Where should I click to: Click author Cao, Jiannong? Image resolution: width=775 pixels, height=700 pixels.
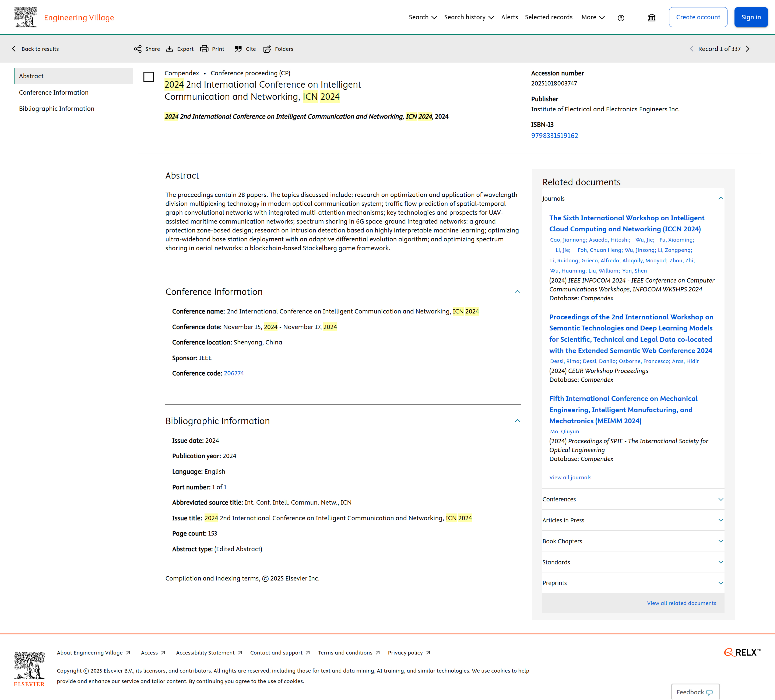click(x=568, y=240)
